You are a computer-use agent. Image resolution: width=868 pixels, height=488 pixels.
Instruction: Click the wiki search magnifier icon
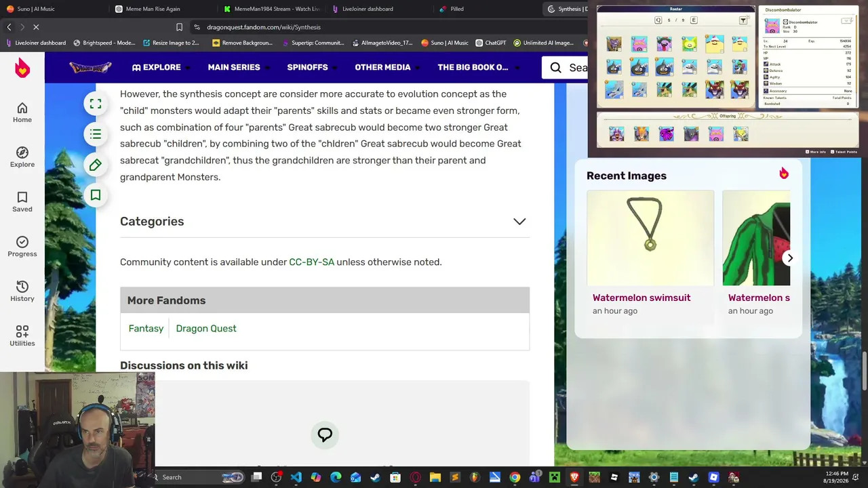(556, 68)
